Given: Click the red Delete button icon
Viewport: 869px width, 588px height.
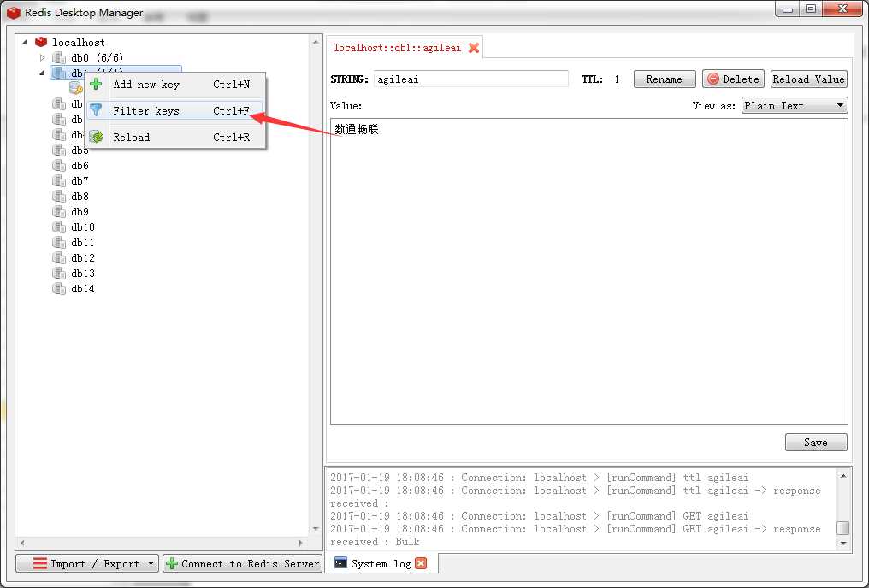Looking at the screenshot, I should point(713,79).
